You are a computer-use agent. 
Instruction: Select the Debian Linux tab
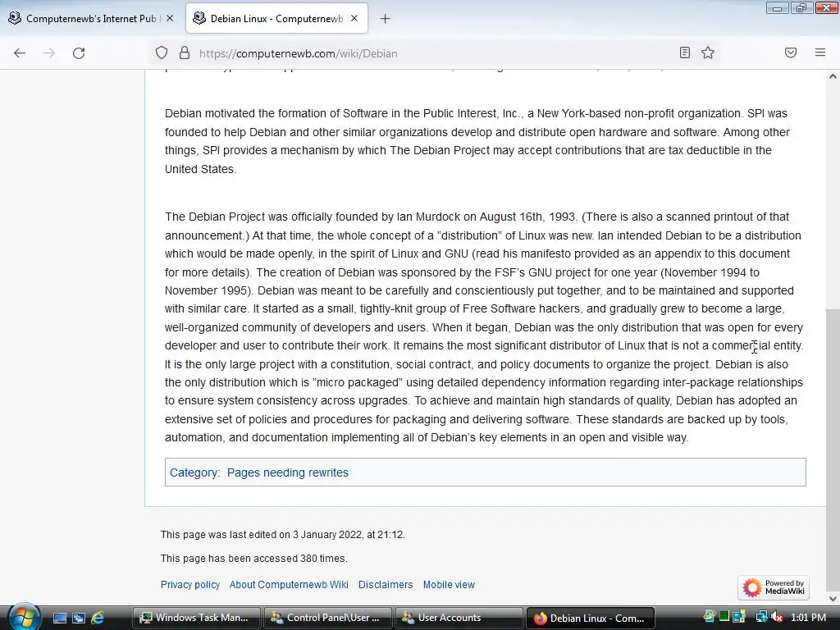click(x=276, y=19)
